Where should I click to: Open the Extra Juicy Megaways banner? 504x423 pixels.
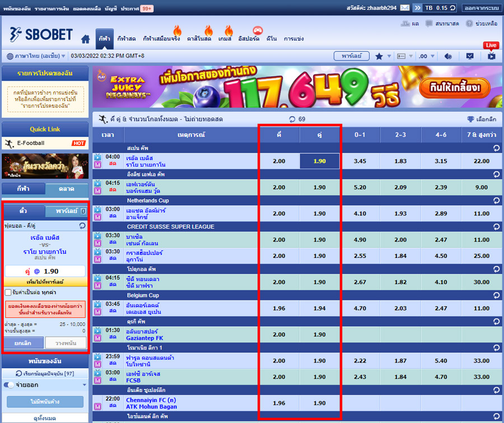click(x=297, y=87)
